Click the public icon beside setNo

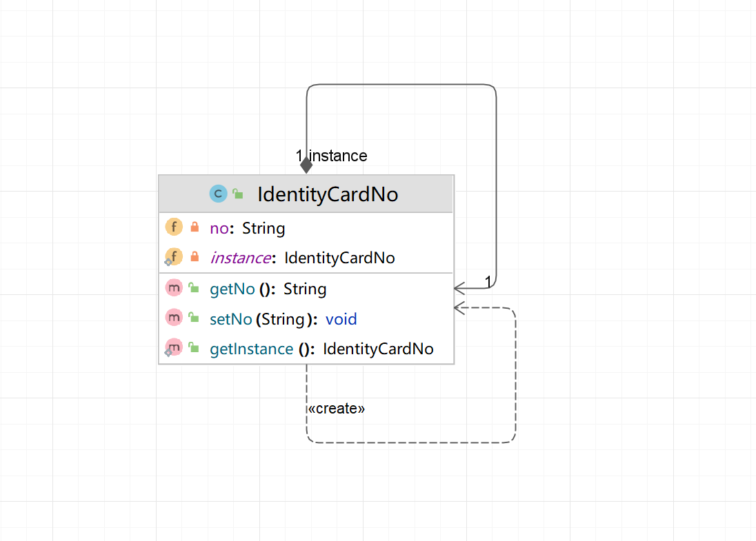point(194,318)
